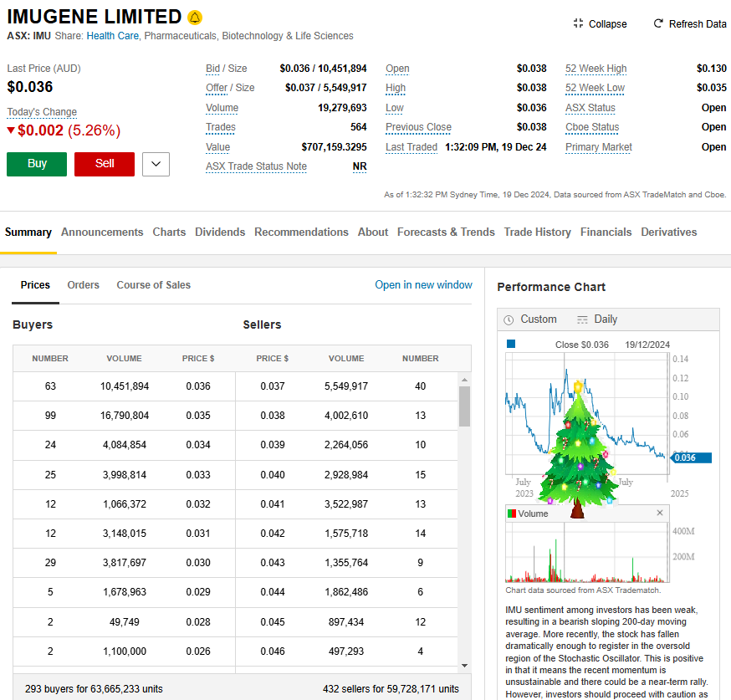This screenshot has height=700, width=731.
Task: Open the Daily interval selector
Action: pyautogui.click(x=597, y=319)
